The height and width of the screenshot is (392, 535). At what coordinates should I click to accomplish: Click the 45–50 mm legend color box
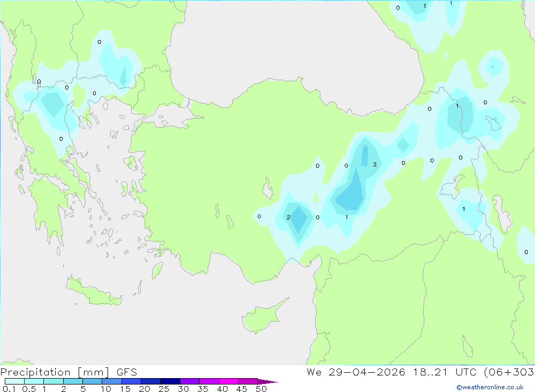[x=248, y=381]
